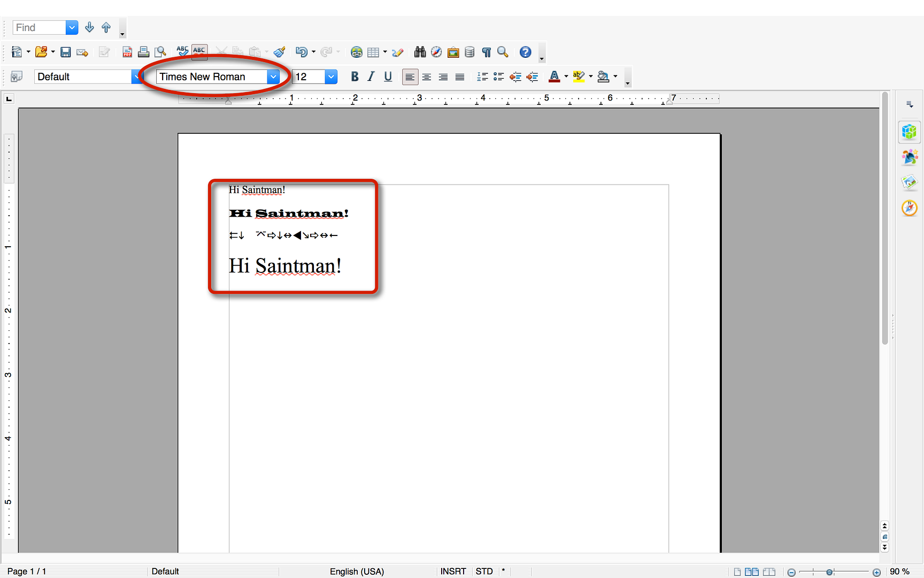
Task: Click the Default paragraph style box
Action: click(83, 77)
